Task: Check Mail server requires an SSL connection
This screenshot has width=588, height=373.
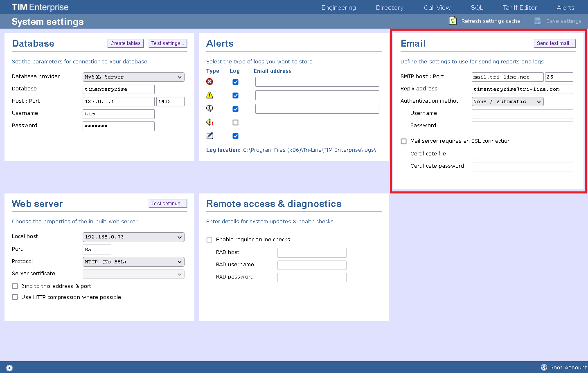Action: click(403, 141)
